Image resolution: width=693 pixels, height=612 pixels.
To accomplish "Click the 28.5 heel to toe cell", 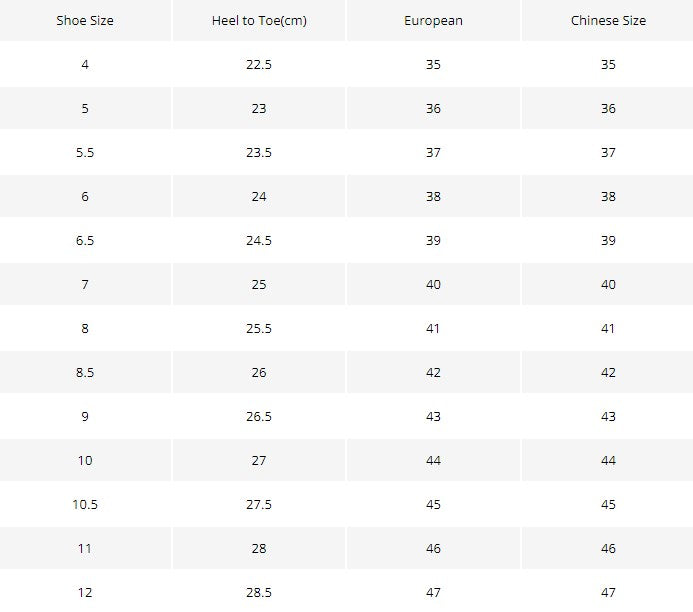I will (x=259, y=592).
